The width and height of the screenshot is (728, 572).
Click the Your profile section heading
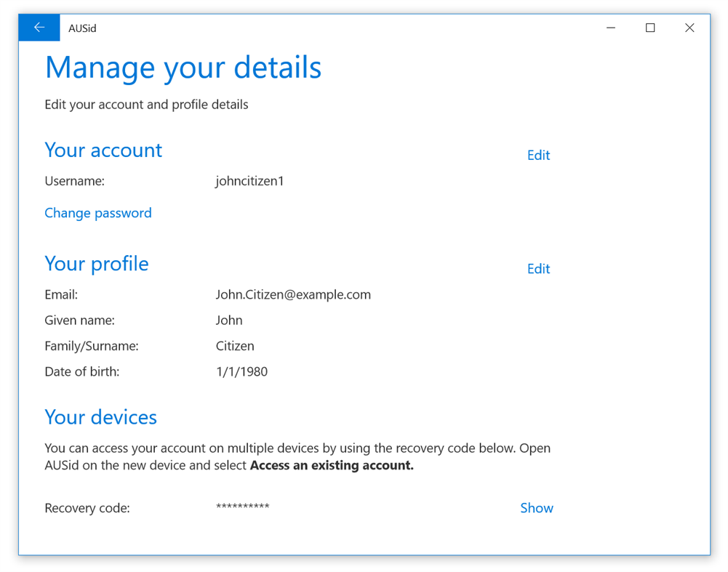pos(96,264)
